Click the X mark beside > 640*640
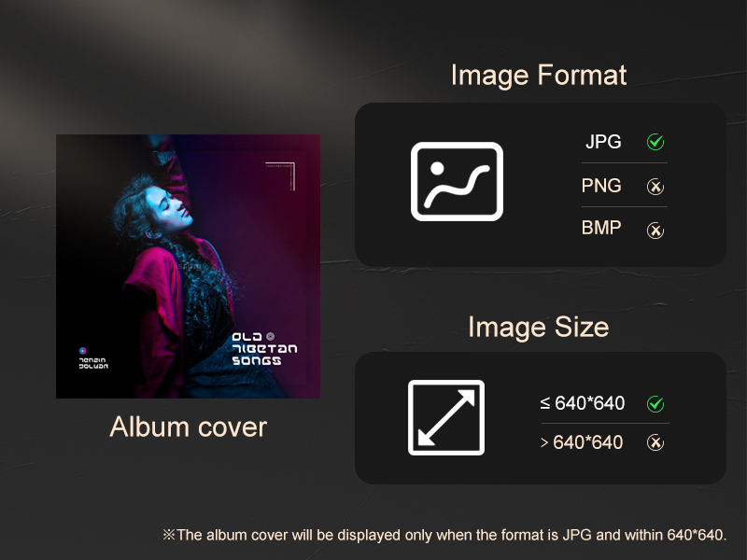 [x=655, y=442]
